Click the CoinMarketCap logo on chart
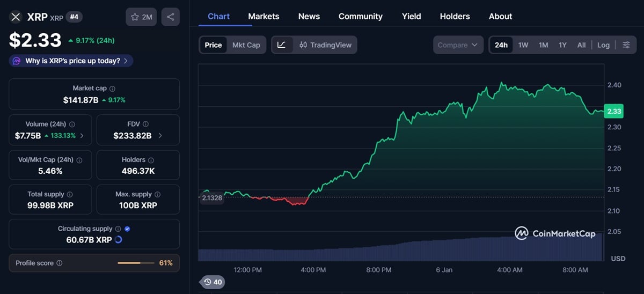Screen dimensions: 644x294 [555, 233]
